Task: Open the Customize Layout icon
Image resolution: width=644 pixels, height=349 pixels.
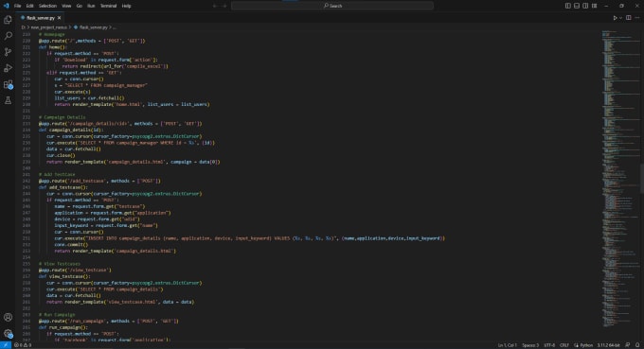Action: click(595, 6)
